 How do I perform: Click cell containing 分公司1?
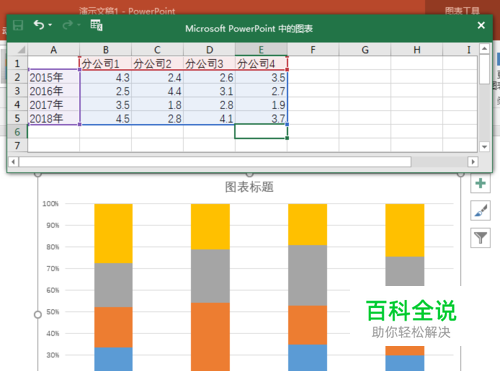pyautogui.click(x=105, y=63)
